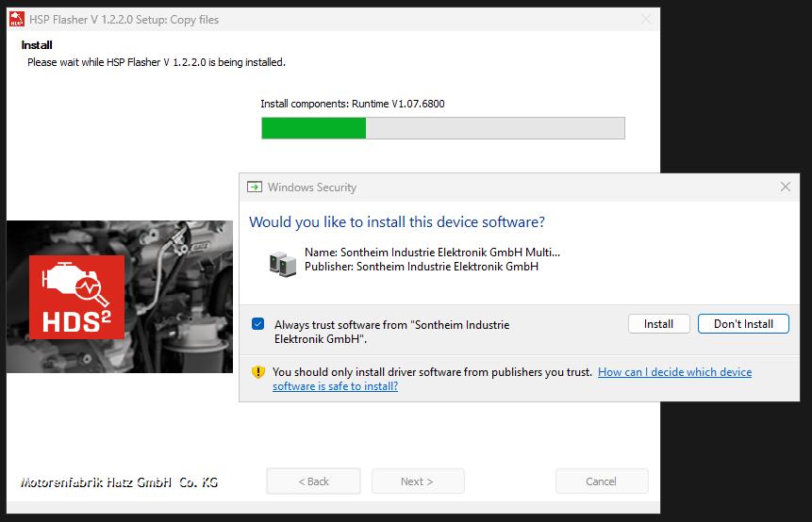Screen dimensions: 812x522
Task: Click the Cancel button in setup window
Action: coord(602,481)
